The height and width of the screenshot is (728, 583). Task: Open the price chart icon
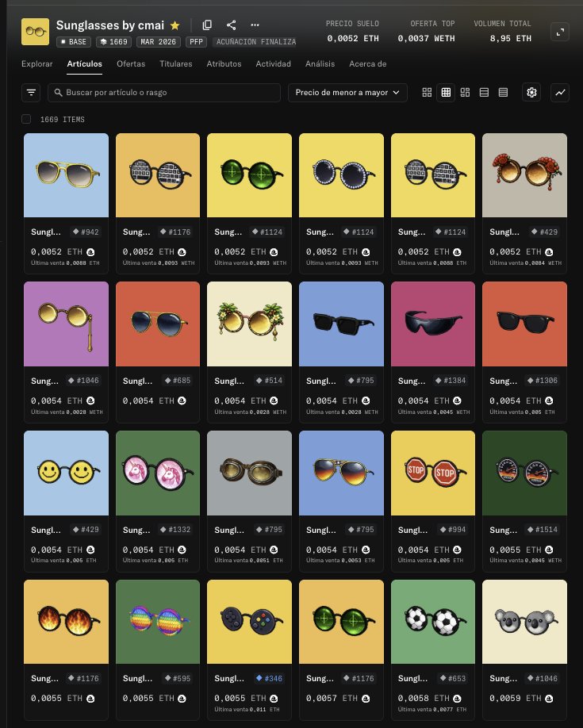tap(560, 93)
